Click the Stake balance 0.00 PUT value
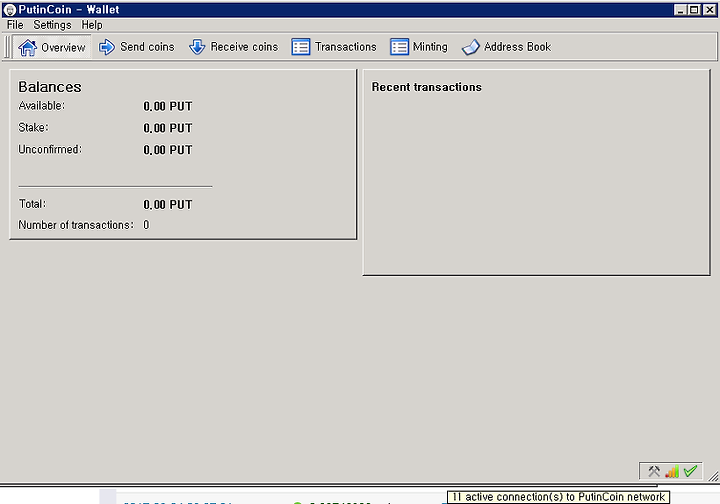The height and width of the screenshot is (504, 720). [168, 128]
